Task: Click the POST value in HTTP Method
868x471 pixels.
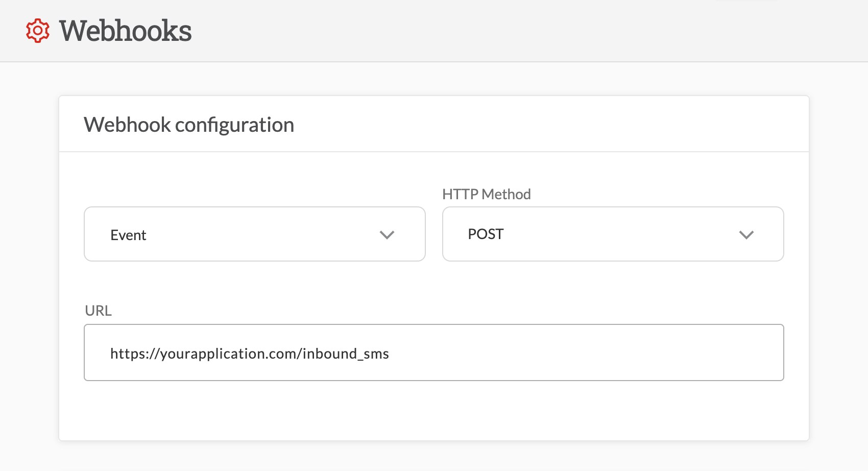Action: 485,234
